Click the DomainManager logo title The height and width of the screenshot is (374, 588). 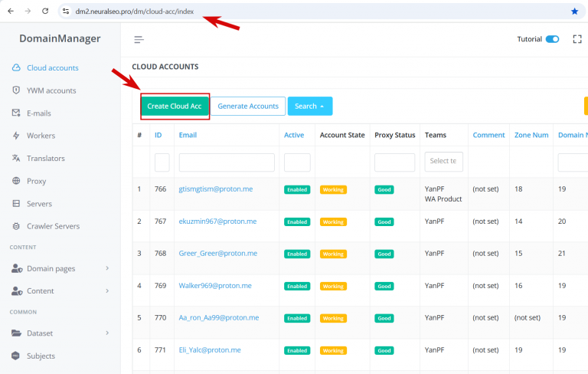(60, 38)
